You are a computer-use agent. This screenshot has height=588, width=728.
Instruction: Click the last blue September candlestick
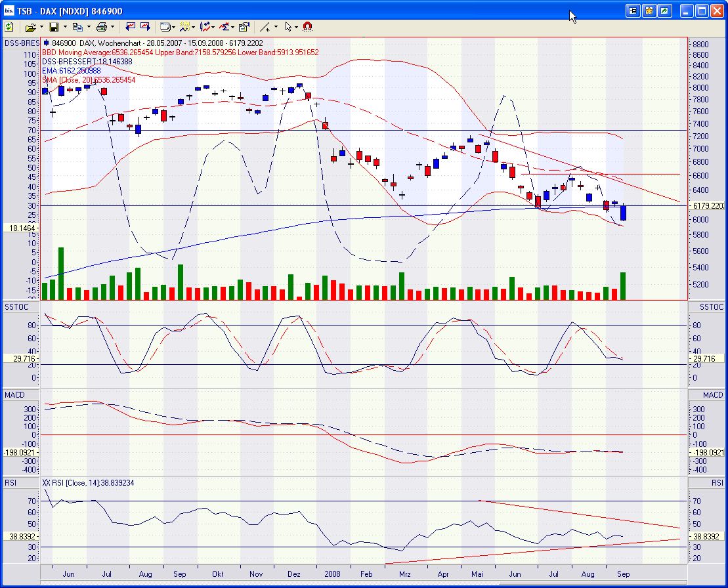point(623,213)
